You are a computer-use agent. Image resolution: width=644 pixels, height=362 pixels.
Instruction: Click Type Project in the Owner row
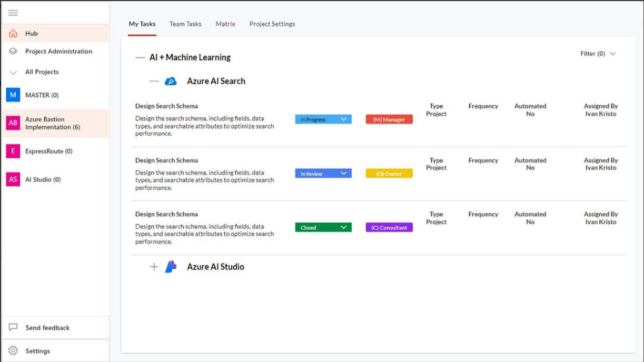(437, 164)
